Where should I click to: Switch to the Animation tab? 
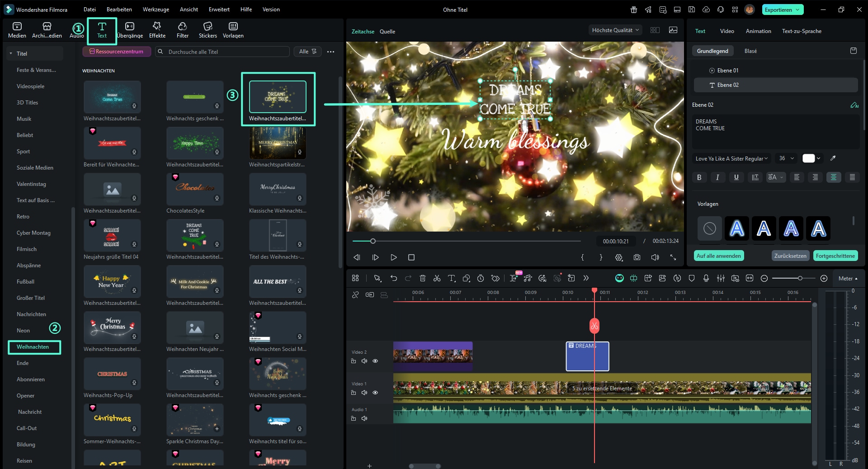[758, 31]
